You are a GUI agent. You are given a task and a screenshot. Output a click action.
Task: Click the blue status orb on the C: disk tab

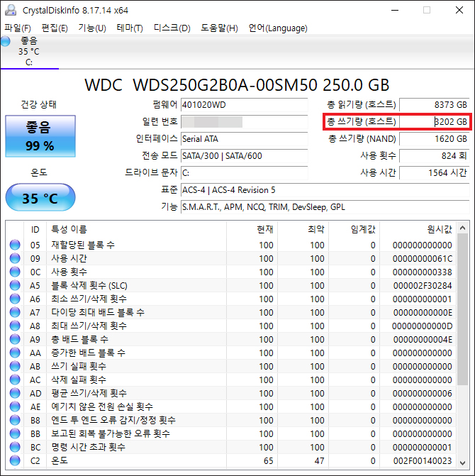tap(5, 41)
